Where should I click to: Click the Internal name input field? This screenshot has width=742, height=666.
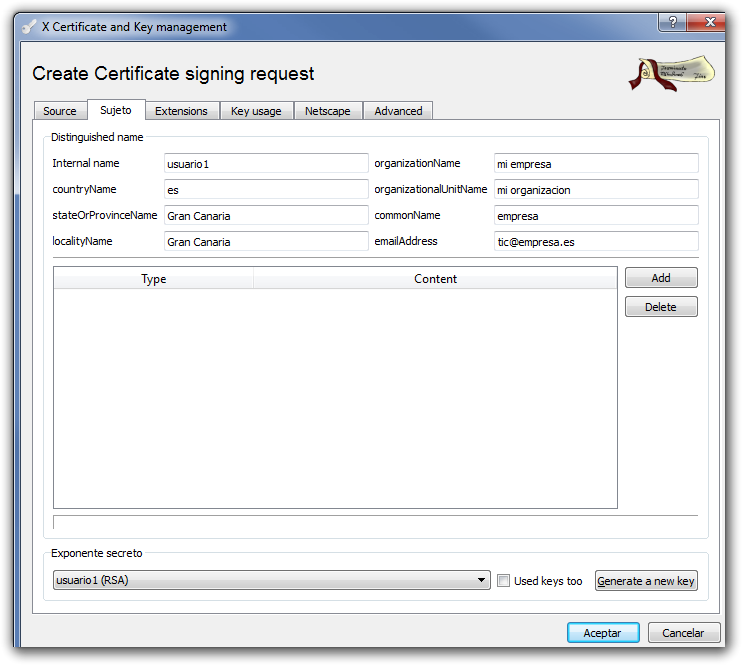point(266,164)
